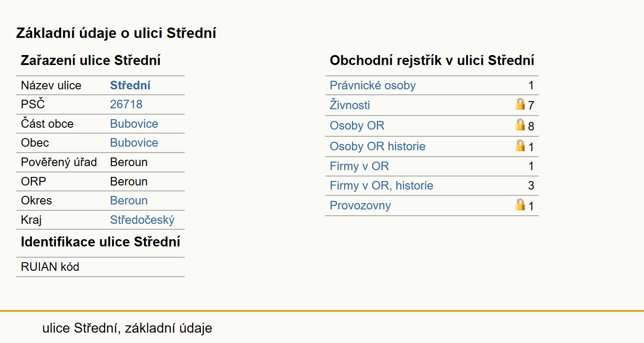The width and height of the screenshot is (644, 343).
Task: Open the Právnické osoby link
Action: (x=373, y=85)
